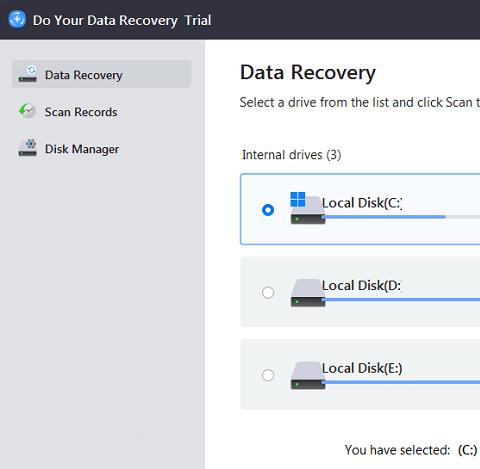
Task: Click the Local Disk E: drive icon
Action: [307, 375]
